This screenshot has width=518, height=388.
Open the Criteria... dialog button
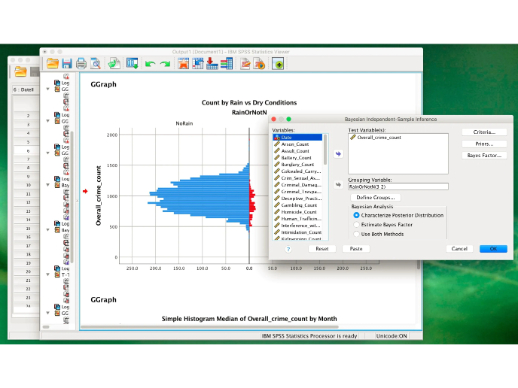coord(484,132)
